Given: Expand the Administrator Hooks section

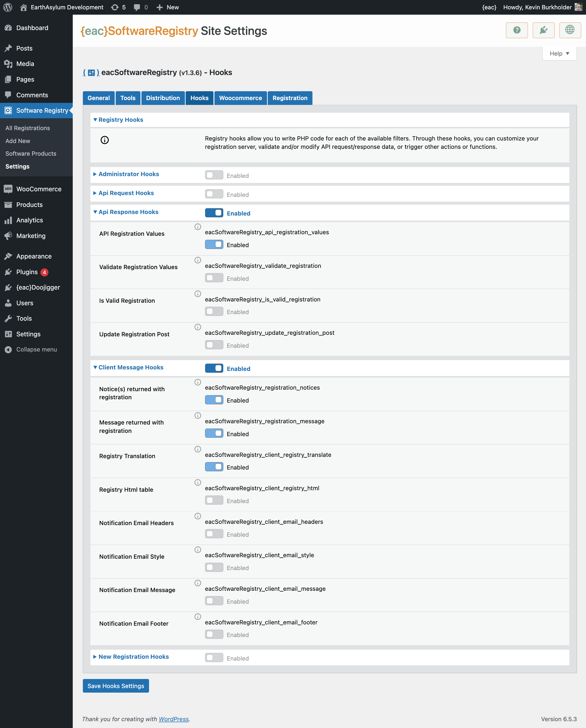Looking at the screenshot, I should click(x=126, y=174).
